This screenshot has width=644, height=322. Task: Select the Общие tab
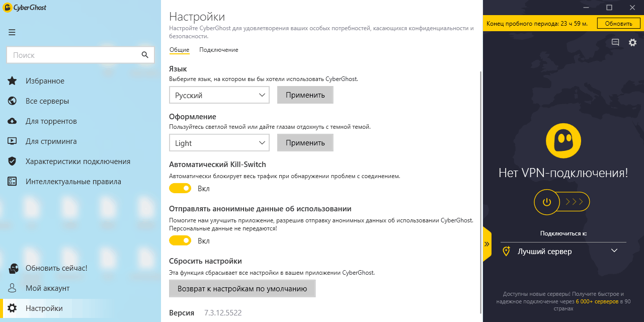[179, 50]
